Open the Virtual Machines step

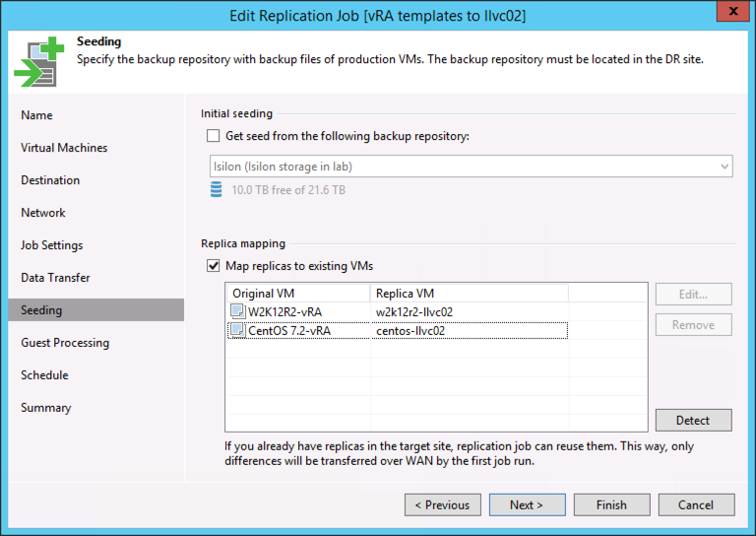coord(64,148)
